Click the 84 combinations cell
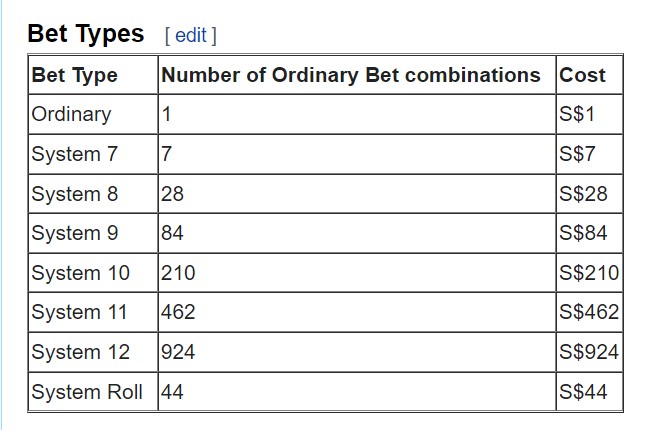658x430 pixels. (x=357, y=233)
